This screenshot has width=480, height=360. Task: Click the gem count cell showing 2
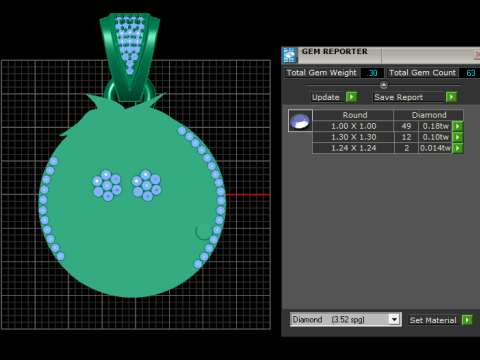(x=406, y=148)
